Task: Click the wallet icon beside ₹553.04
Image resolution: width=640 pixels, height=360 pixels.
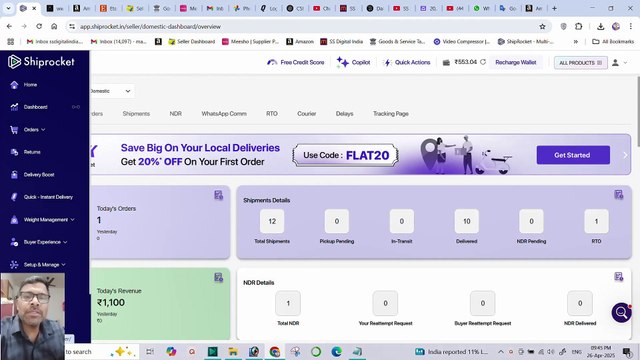Action: [x=446, y=62]
